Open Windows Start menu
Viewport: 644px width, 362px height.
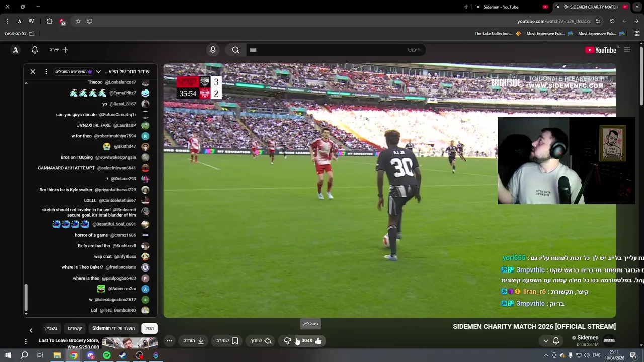click(x=8, y=355)
